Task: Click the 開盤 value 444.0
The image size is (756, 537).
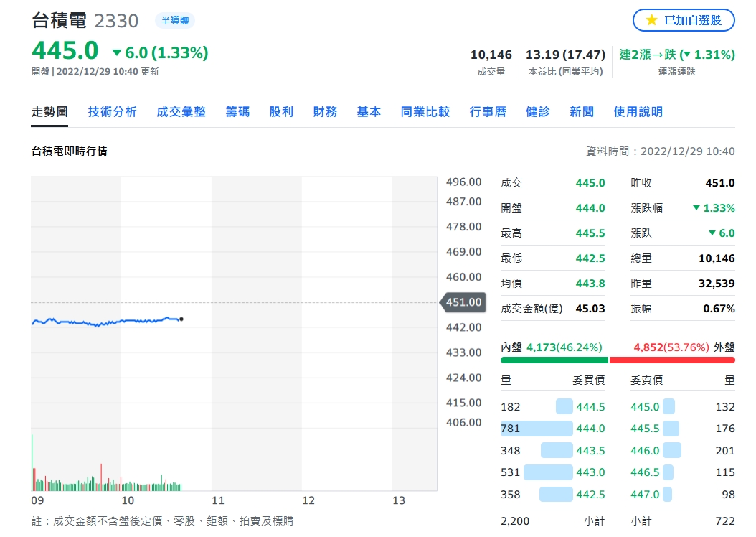Action: click(x=590, y=208)
